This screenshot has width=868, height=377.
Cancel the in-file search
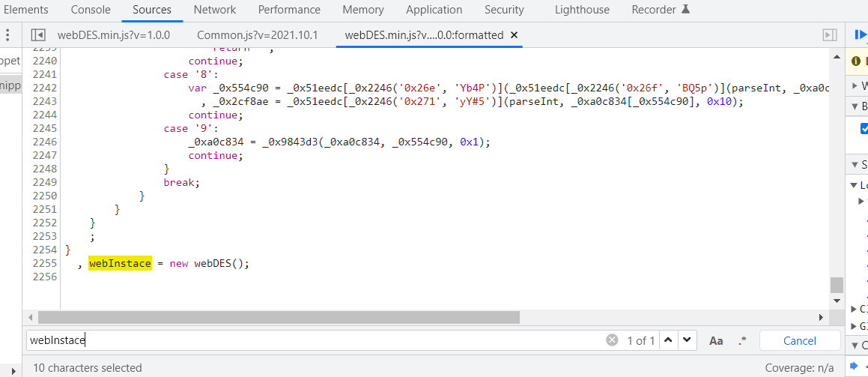pos(799,340)
